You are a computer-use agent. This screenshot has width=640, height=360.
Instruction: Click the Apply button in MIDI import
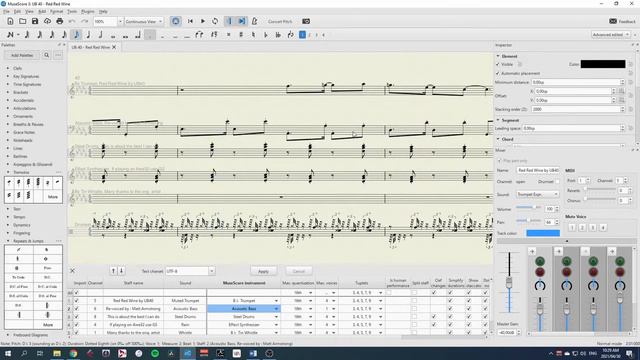(x=263, y=271)
